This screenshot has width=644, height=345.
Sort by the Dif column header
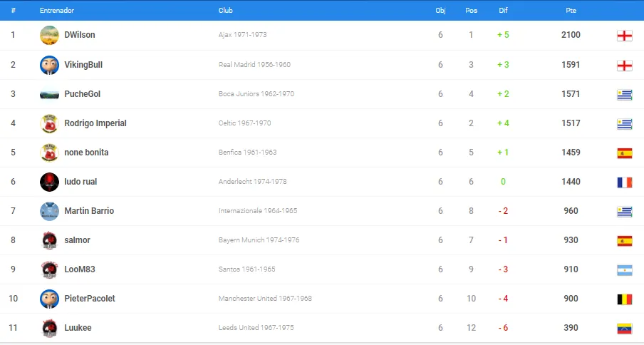503,10
